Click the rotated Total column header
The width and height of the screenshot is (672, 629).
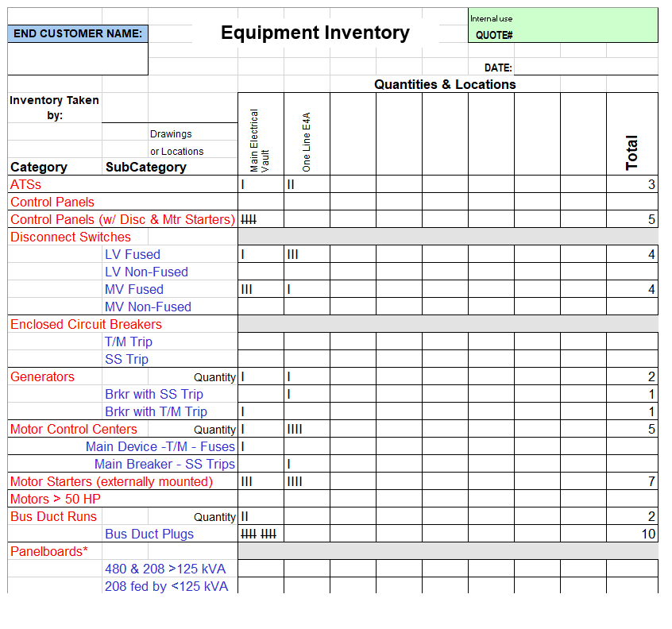(631, 152)
